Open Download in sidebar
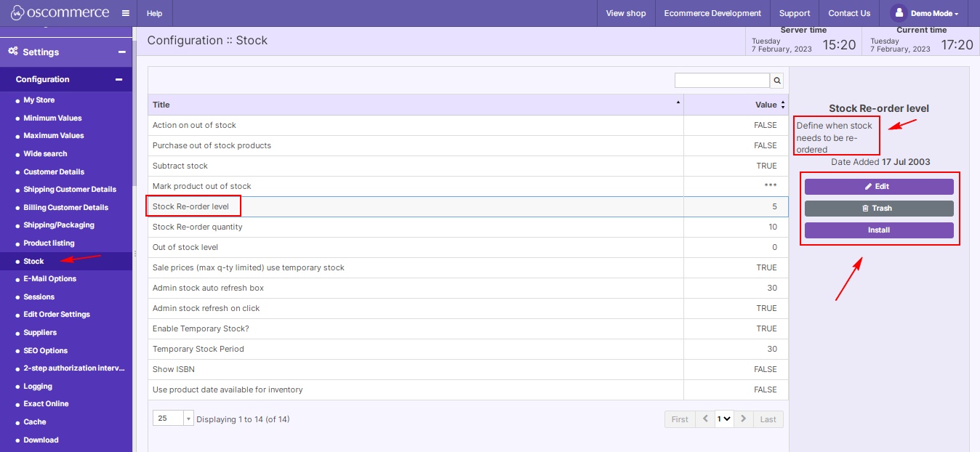Image resolution: width=980 pixels, height=452 pixels. click(41, 440)
